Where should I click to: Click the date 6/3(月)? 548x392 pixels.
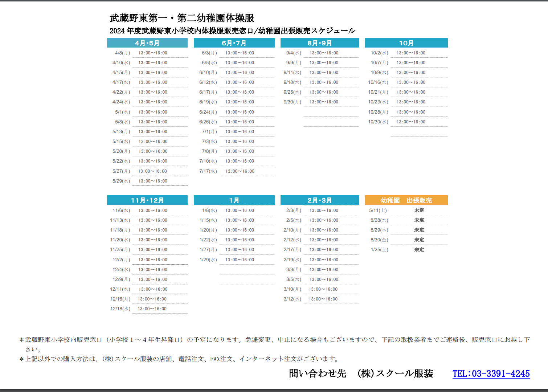pos(209,53)
